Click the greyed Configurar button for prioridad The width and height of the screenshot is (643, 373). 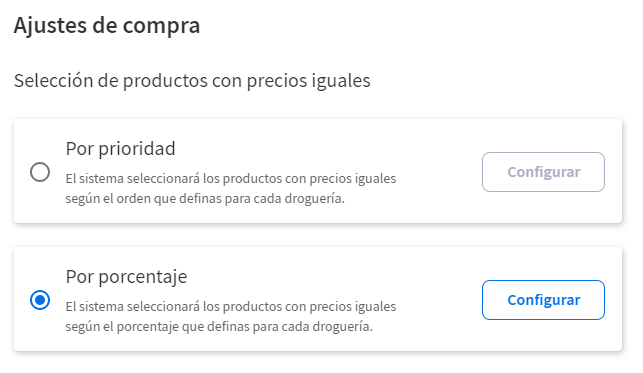pyautogui.click(x=543, y=172)
